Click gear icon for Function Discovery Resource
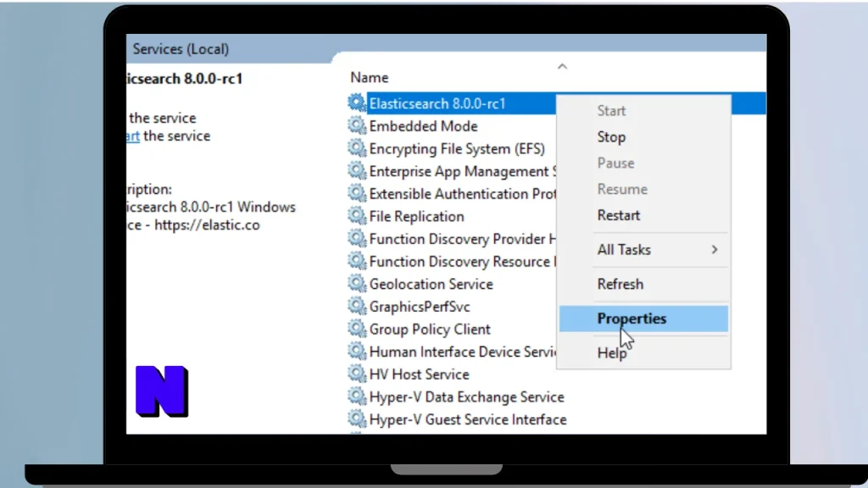 (357, 261)
